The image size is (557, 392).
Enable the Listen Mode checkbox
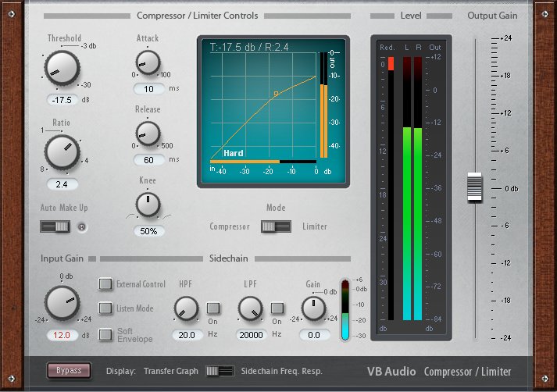tap(105, 308)
